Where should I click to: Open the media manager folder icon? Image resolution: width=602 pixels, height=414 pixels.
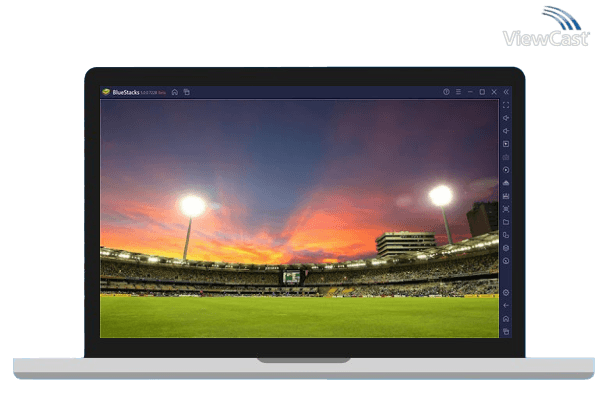coord(506,222)
